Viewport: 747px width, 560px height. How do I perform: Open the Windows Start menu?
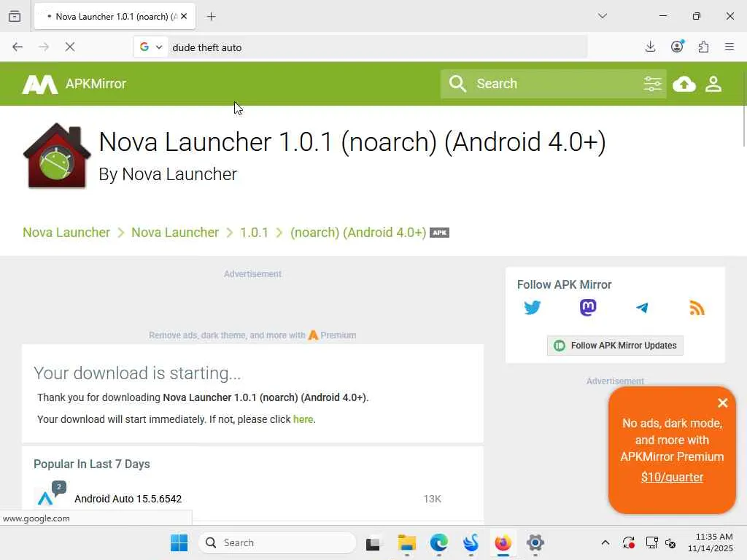(179, 542)
